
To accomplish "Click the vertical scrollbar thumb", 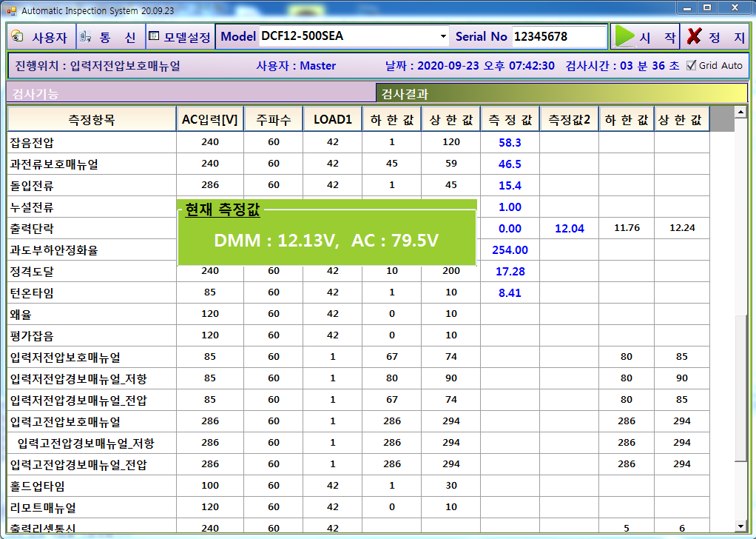I will click(x=740, y=389).
